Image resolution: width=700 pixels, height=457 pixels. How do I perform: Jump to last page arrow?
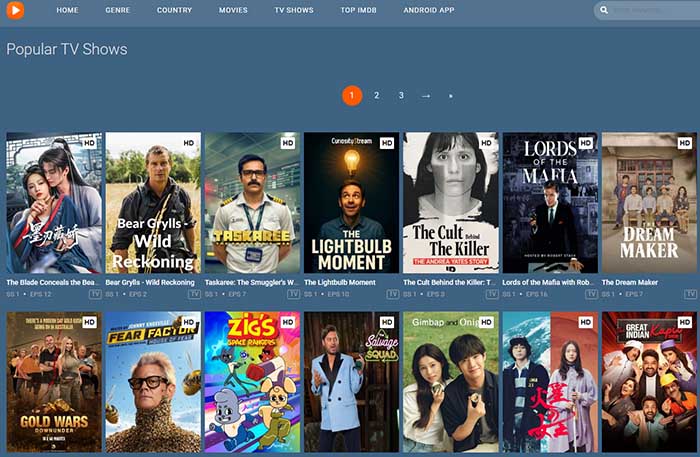click(450, 96)
